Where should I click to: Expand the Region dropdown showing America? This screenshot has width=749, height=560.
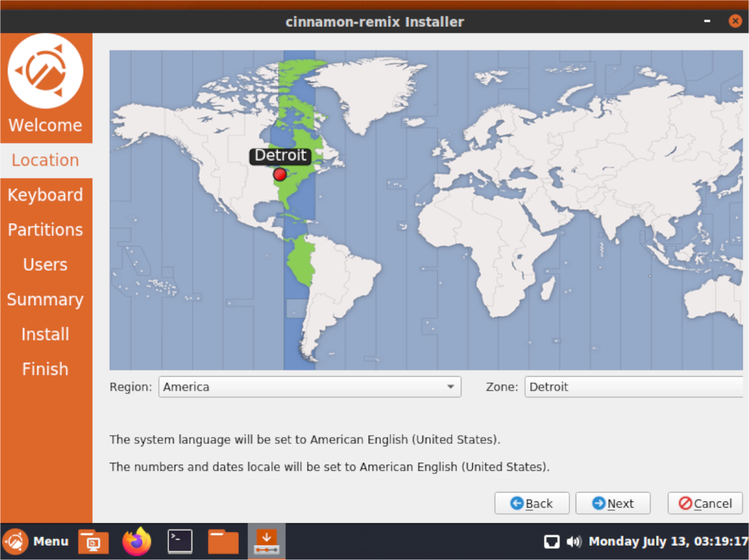310,387
